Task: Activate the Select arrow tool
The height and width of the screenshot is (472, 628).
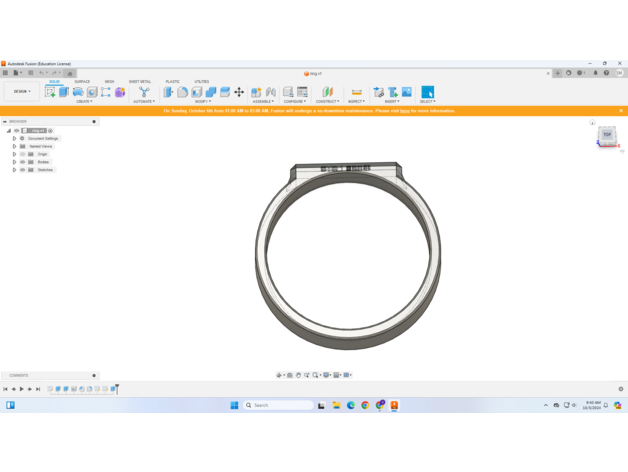Action: [x=427, y=92]
